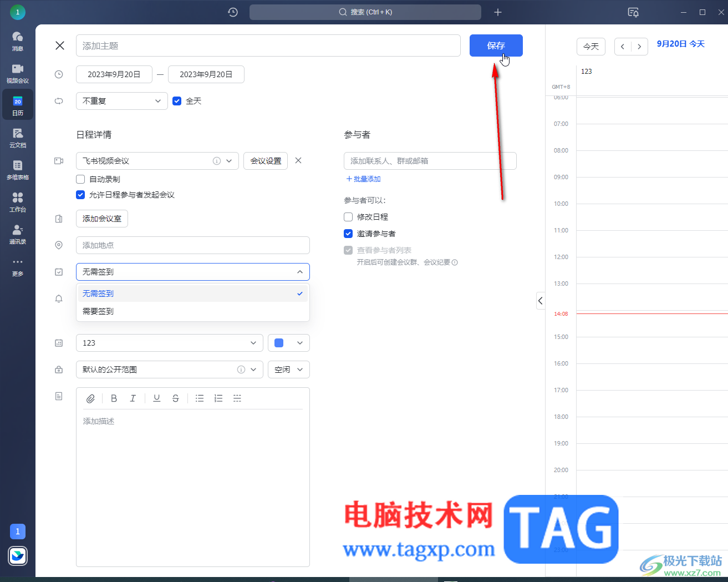Open the repeat (不重复) dropdown
This screenshot has width=728, height=582.
122,101
